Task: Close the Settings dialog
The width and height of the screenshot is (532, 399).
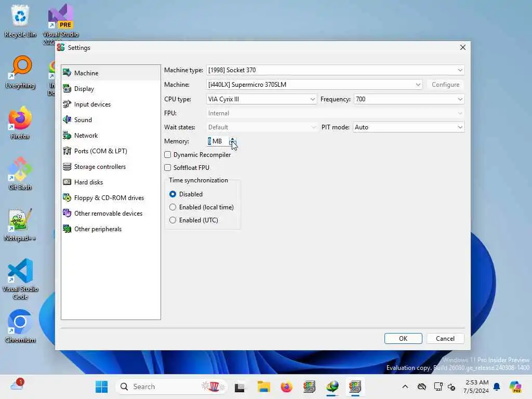Action: (x=463, y=47)
